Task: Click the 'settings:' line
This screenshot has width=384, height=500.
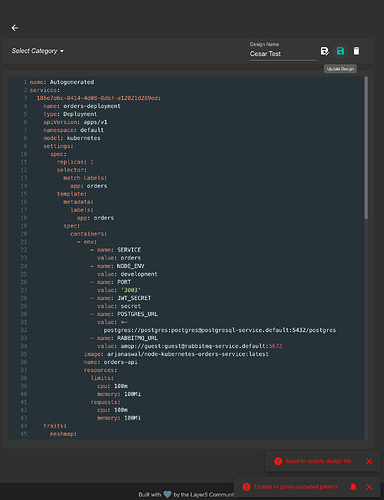Action: pyautogui.click(x=58, y=146)
